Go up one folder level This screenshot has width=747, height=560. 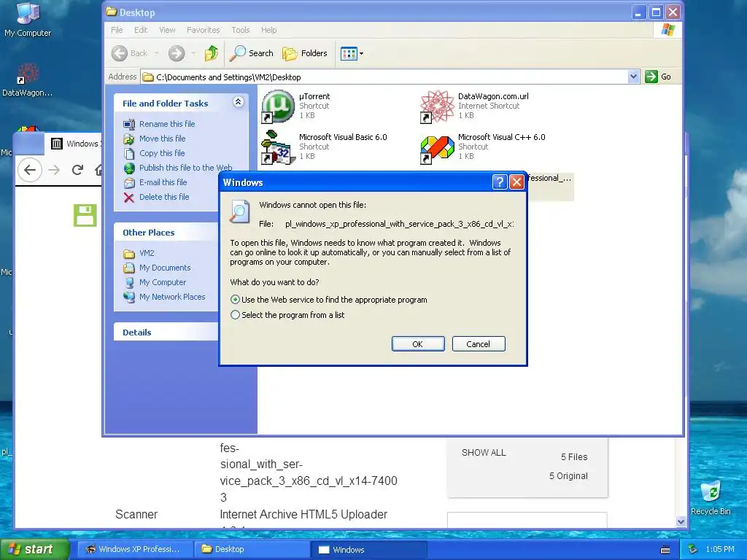point(211,53)
